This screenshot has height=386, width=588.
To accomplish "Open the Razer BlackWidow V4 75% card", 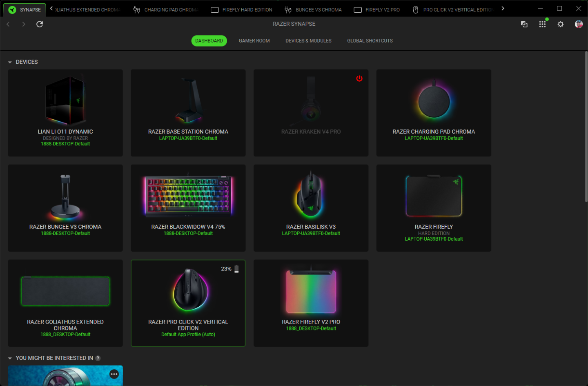I will [x=188, y=208].
